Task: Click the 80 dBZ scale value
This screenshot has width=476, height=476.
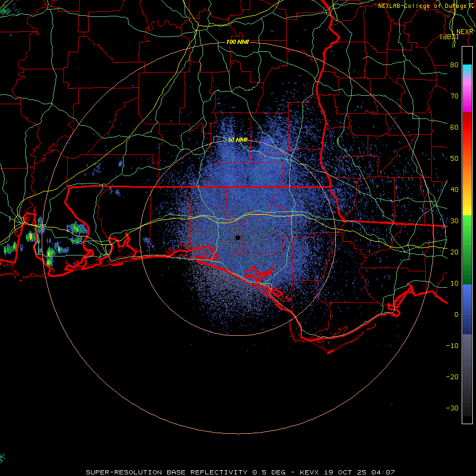Action: tap(454, 65)
